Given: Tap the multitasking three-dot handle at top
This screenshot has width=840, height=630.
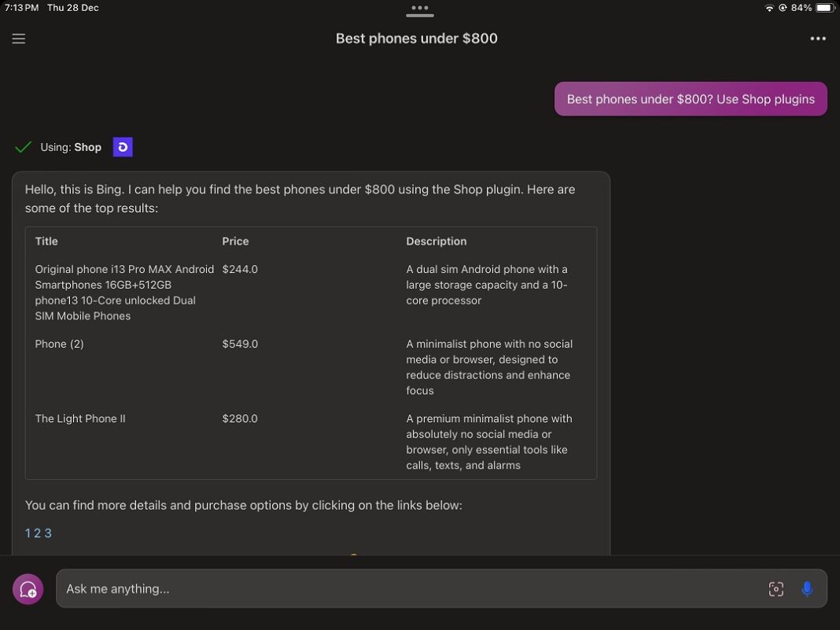Looking at the screenshot, I should pos(420,9).
